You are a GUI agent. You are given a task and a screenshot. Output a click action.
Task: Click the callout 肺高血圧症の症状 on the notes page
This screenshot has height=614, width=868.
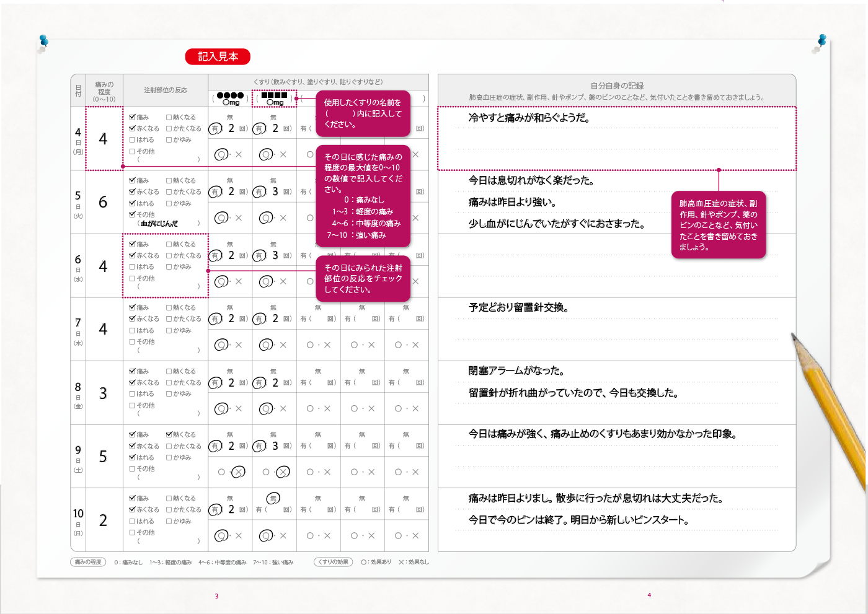tap(719, 225)
